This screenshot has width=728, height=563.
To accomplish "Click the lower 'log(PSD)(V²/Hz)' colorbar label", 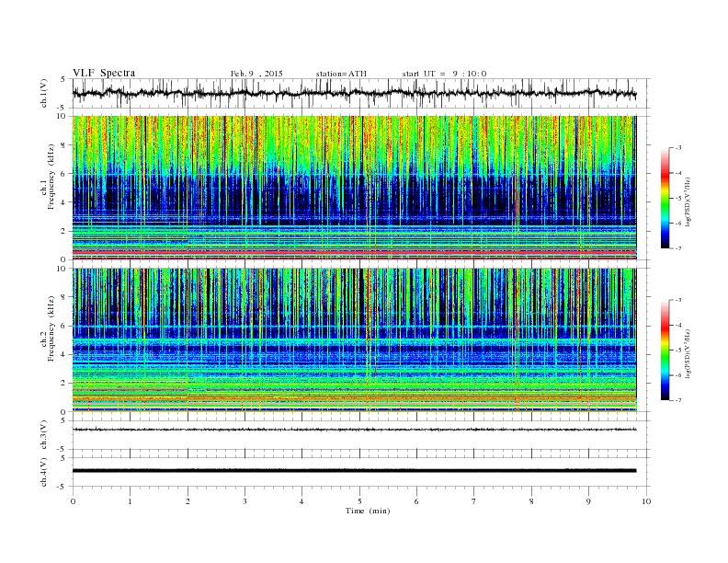I will 688,353.
